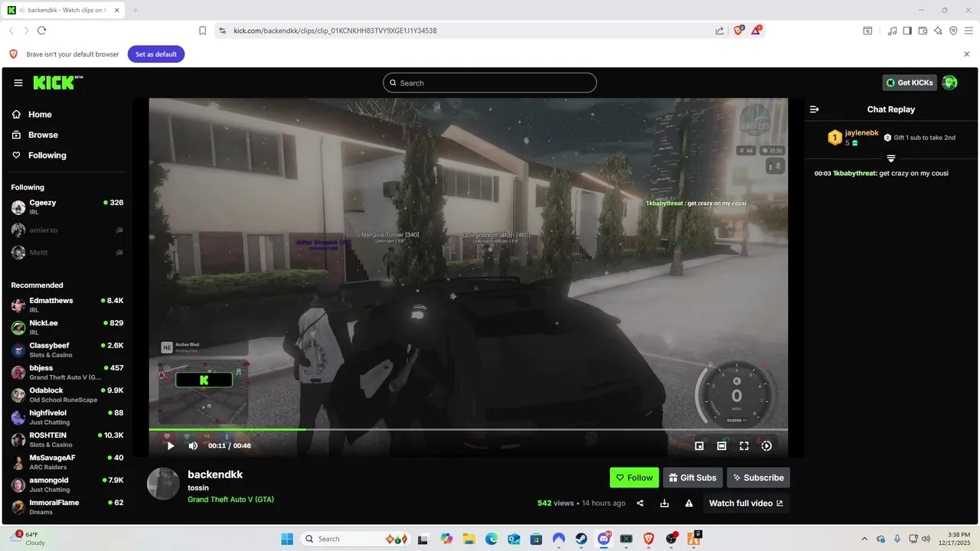980x551 pixels.
Task: Click Watch full video
Action: coord(746,503)
